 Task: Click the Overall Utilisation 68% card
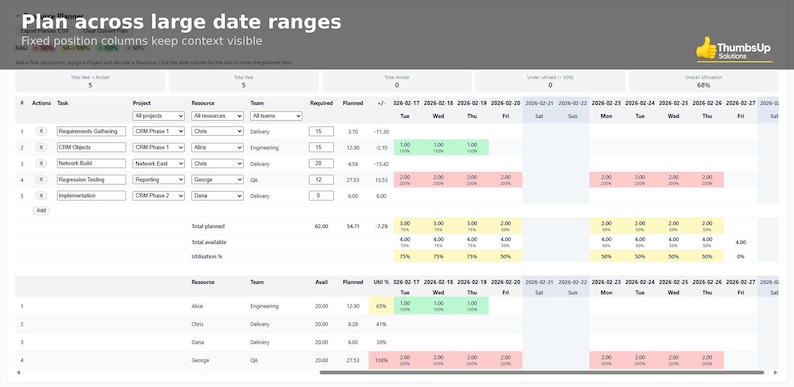[703, 82]
